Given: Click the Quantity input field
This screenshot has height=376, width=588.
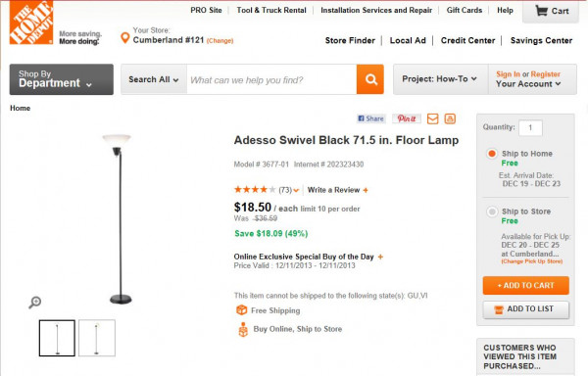Looking at the screenshot, I should (x=530, y=127).
